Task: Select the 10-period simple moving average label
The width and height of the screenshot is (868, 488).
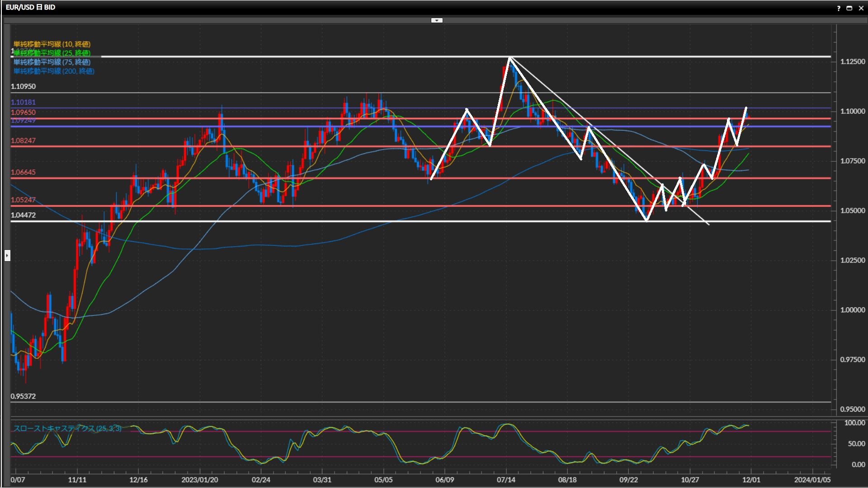Action: (52, 44)
